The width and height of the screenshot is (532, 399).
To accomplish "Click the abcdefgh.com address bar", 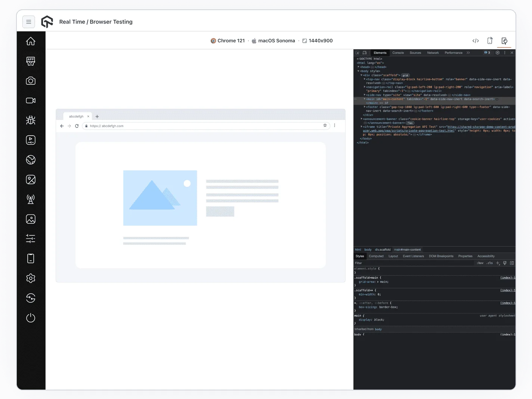I will tap(205, 126).
